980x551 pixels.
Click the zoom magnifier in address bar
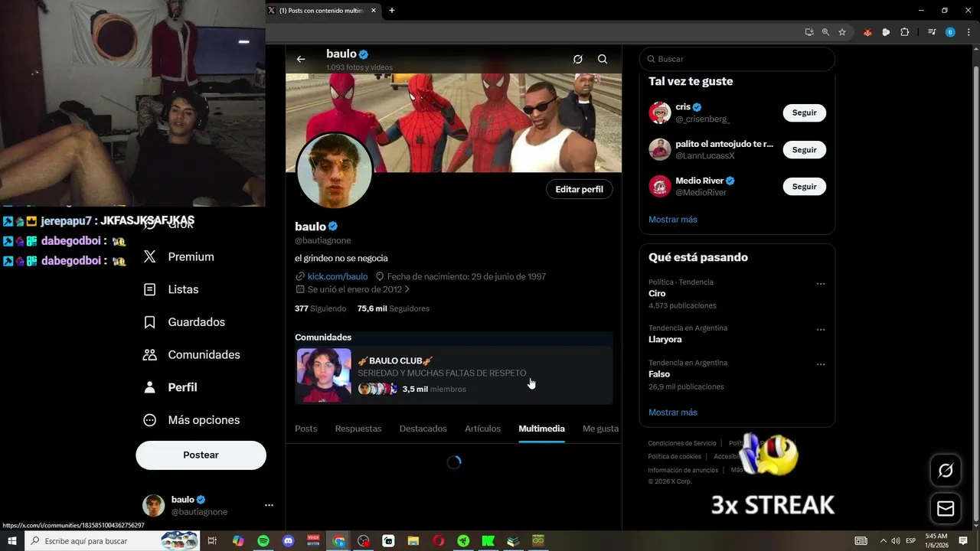click(825, 32)
